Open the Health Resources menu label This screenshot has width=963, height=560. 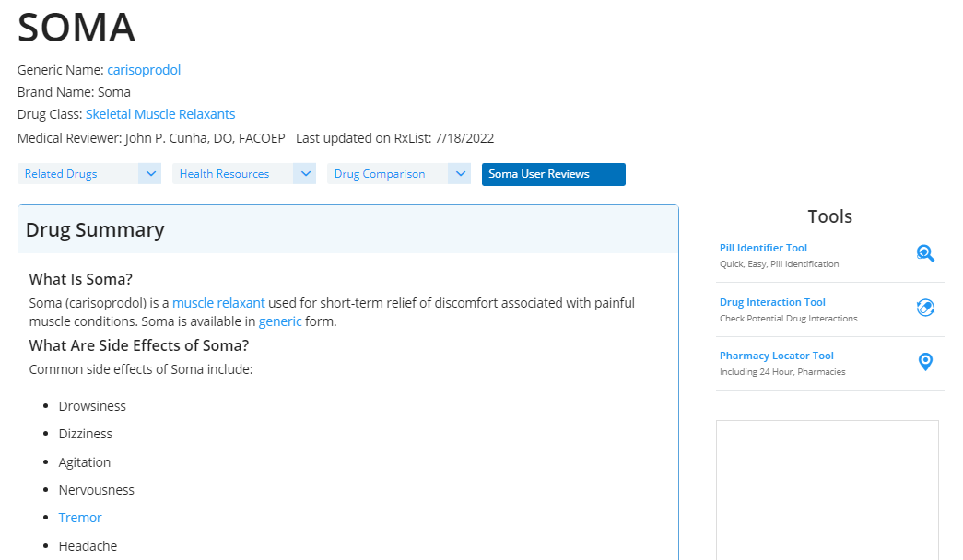(x=224, y=174)
